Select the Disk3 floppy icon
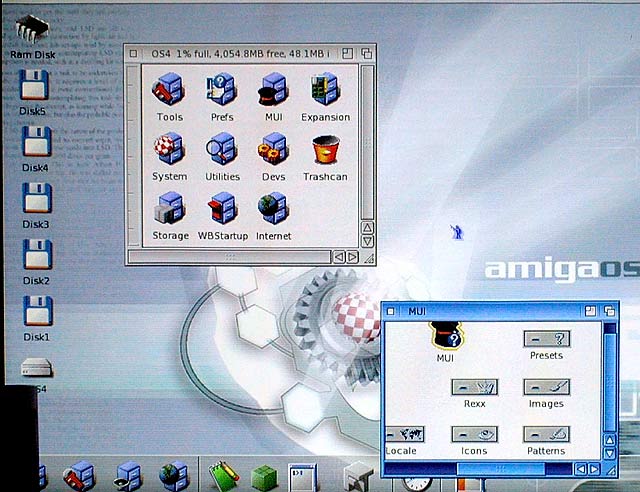Screen dimensions: 640x492 pos(37,198)
